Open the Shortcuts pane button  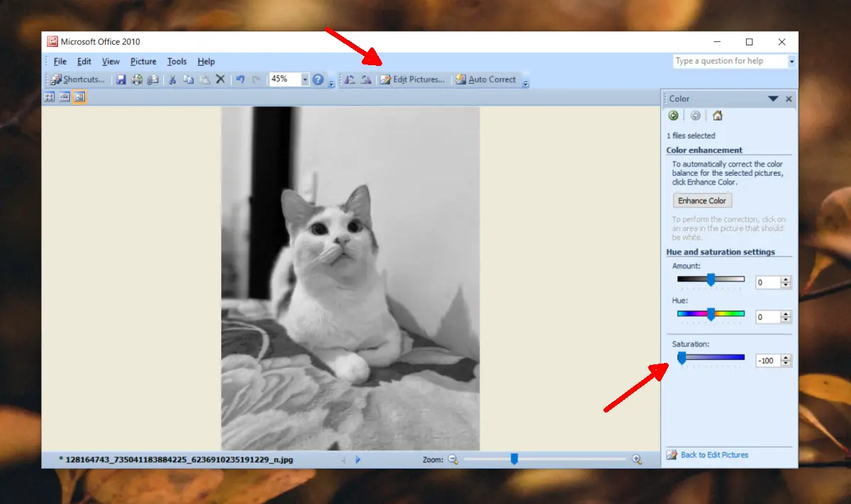tap(78, 79)
